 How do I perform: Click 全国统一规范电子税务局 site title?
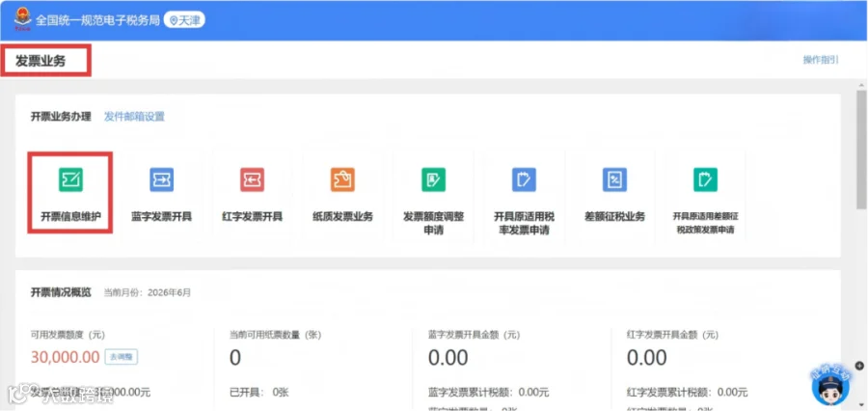click(98, 20)
